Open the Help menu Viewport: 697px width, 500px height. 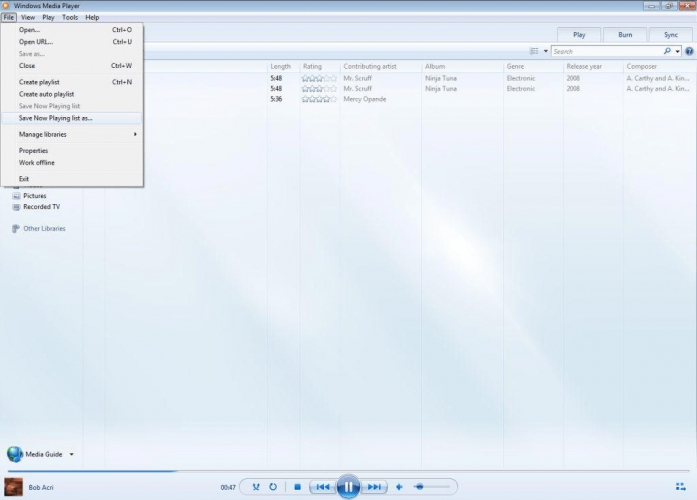coord(92,17)
